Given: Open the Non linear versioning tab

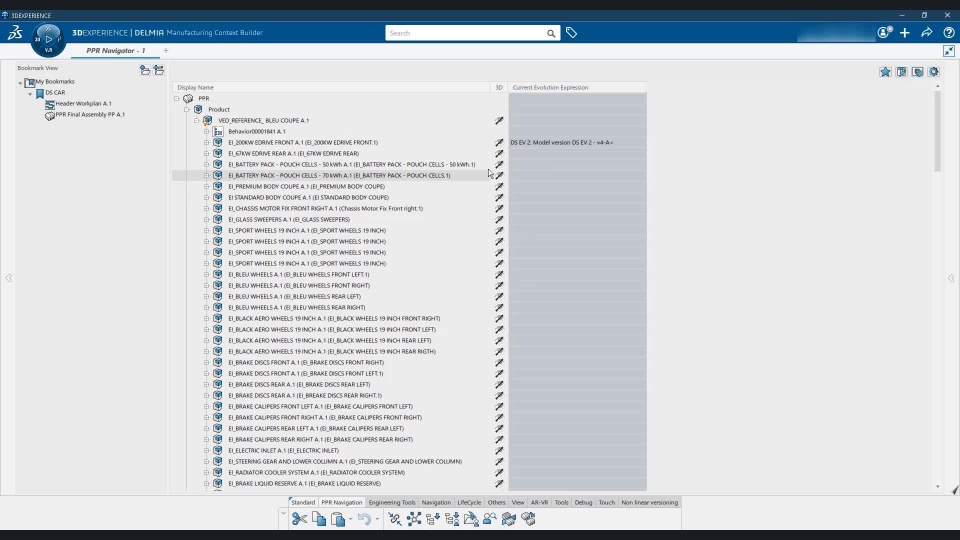Looking at the screenshot, I should click(x=650, y=503).
